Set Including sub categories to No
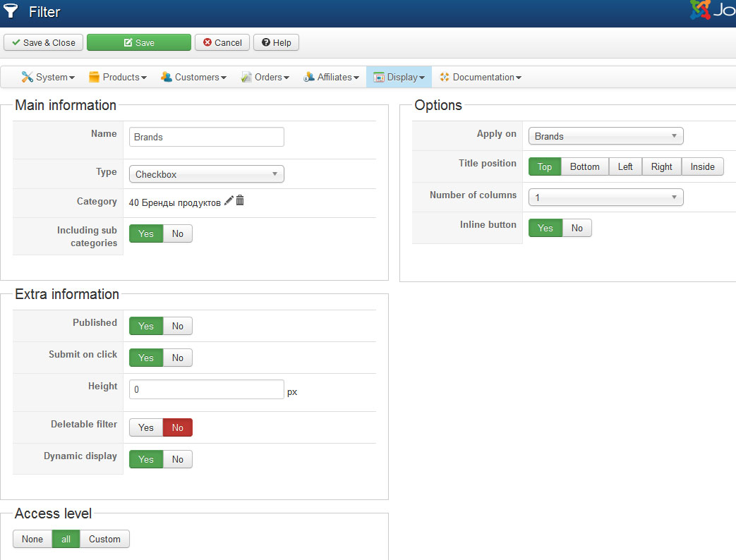 point(177,233)
